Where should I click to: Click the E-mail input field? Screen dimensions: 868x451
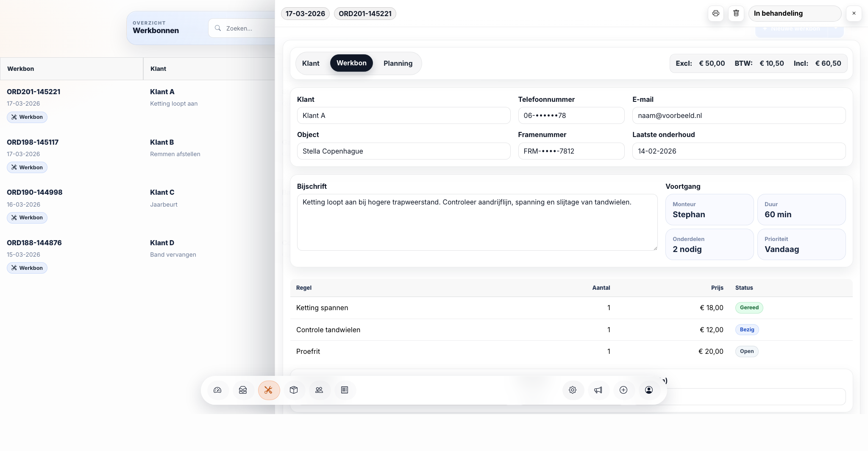[739, 115]
